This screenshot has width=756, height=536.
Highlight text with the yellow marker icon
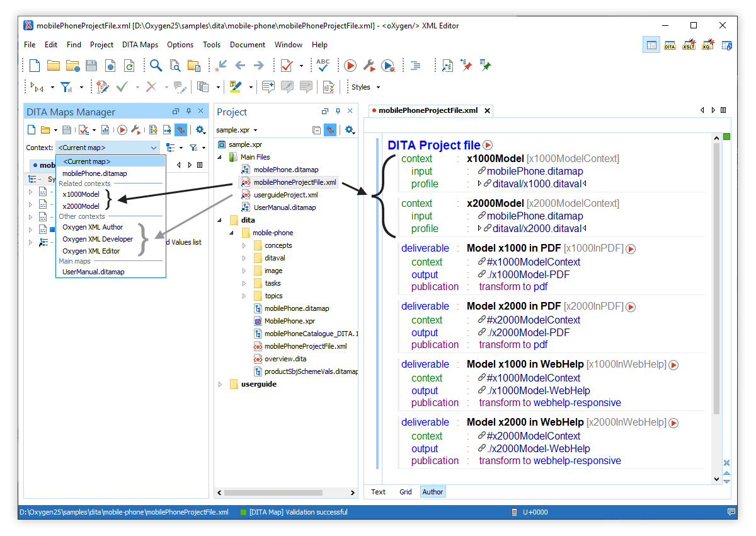(x=236, y=87)
